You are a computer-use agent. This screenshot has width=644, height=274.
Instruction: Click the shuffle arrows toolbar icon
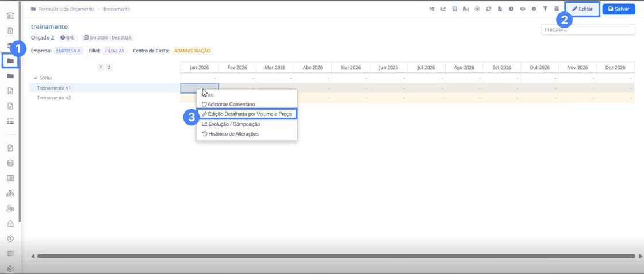(x=432, y=9)
